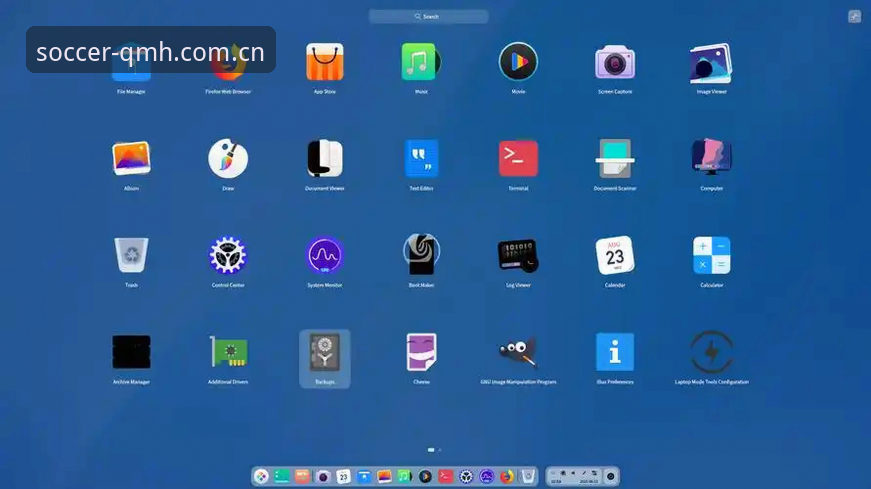Open the Cheese webcam app
Screen dimensions: 871x489
[421, 352]
